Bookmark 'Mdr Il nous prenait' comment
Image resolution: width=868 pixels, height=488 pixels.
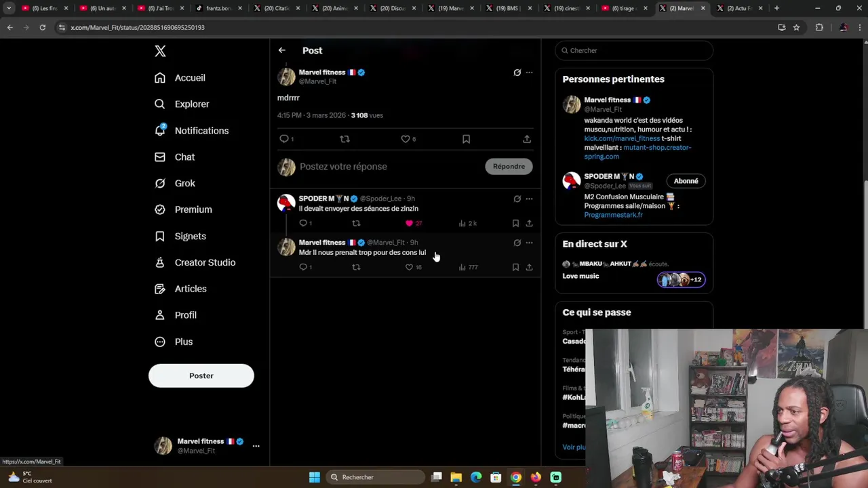515,267
